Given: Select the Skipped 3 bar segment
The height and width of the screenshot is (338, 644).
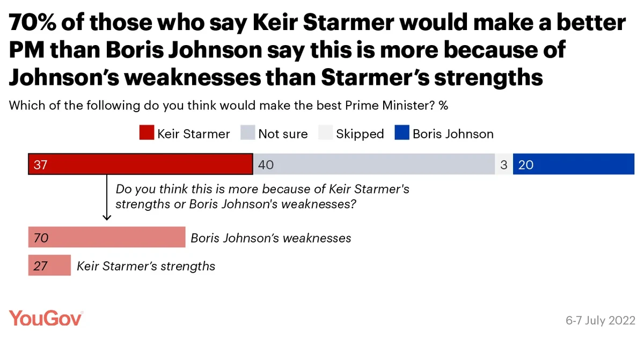Looking at the screenshot, I should tap(504, 164).
